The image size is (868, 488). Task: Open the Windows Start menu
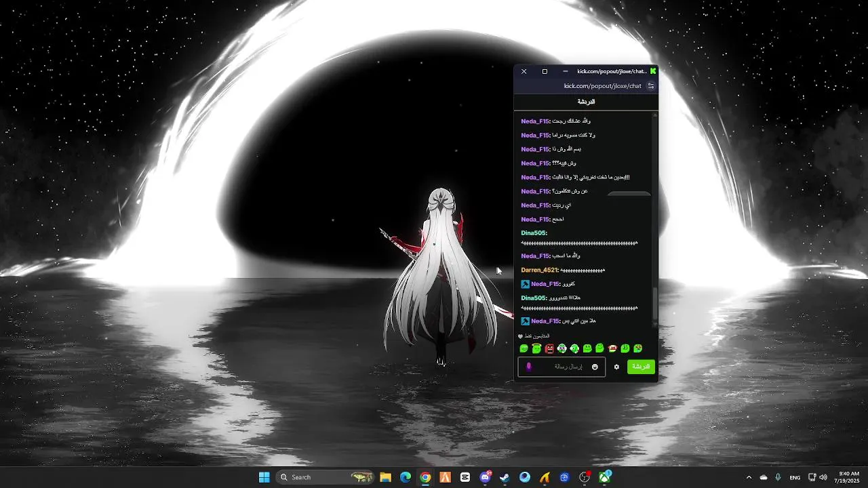pyautogui.click(x=264, y=477)
